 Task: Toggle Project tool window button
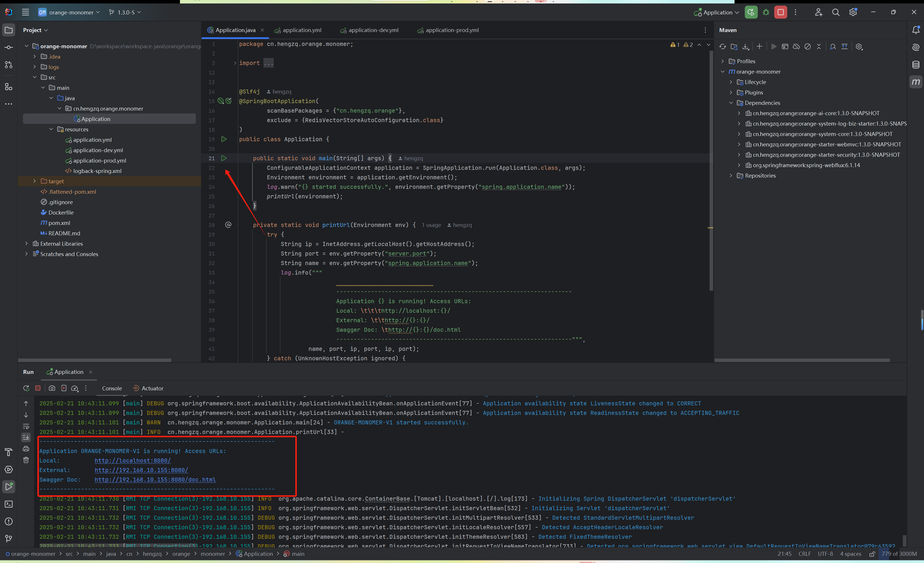(9, 30)
